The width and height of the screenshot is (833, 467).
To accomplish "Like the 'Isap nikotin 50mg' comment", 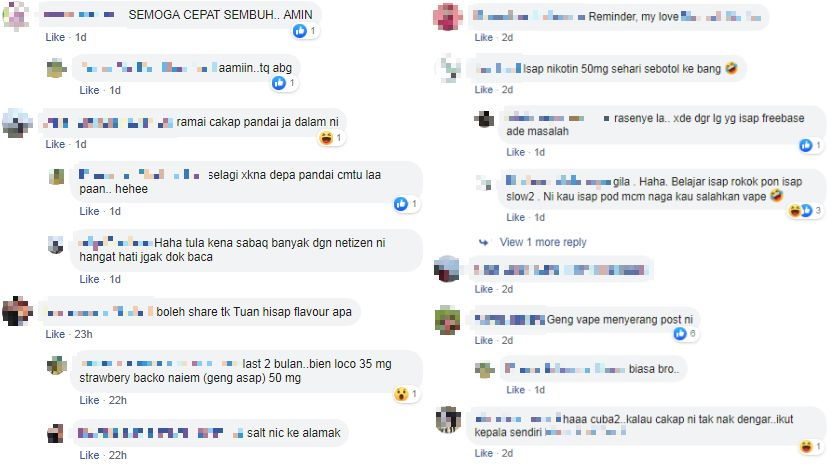I will click(484, 90).
